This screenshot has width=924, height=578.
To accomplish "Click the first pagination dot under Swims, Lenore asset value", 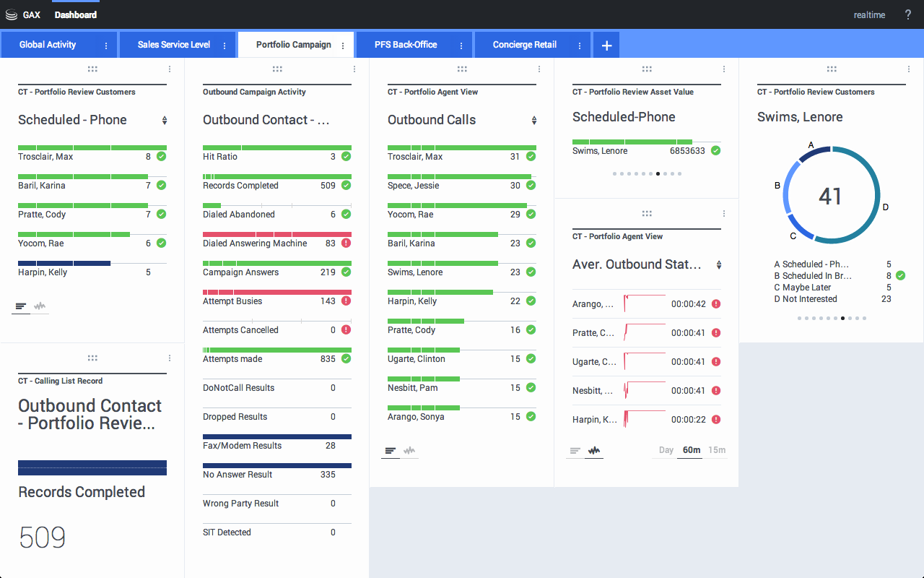I will tap(614, 173).
